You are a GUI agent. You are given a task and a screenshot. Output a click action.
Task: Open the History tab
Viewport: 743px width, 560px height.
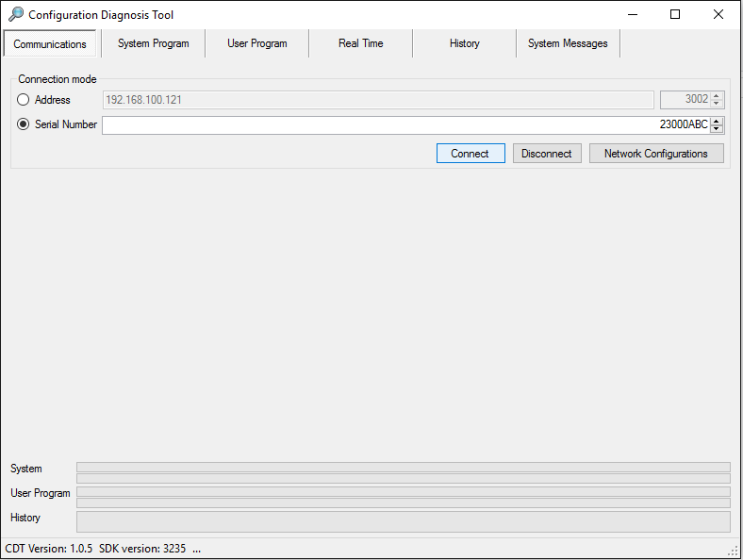tap(464, 43)
